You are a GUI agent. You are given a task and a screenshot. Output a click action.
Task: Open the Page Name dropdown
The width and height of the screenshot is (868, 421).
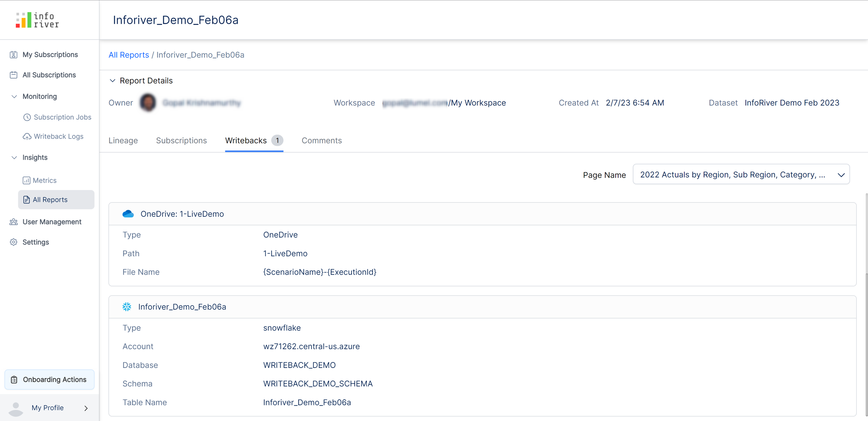[741, 175]
